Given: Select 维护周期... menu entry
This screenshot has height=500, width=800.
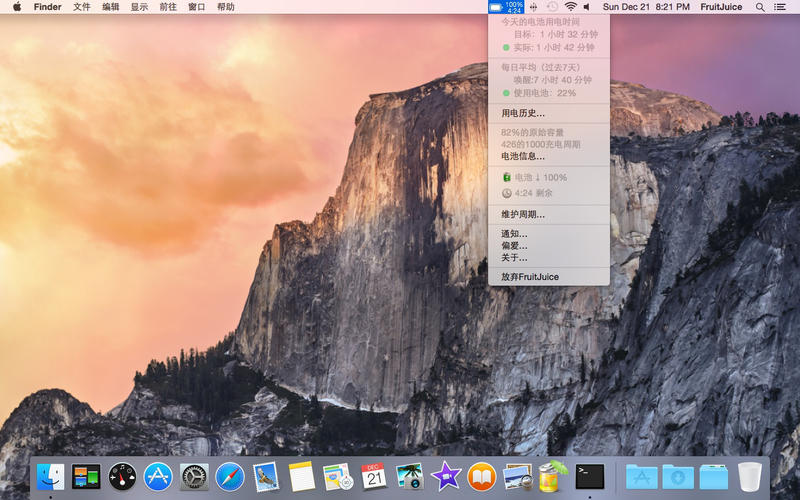Looking at the screenshot, I should click(548, 214).
